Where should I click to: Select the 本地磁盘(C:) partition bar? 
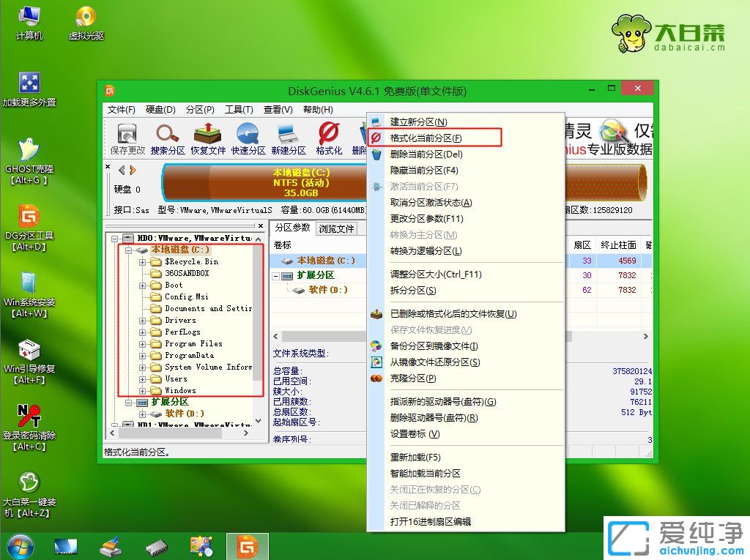(x=264, y=183)
